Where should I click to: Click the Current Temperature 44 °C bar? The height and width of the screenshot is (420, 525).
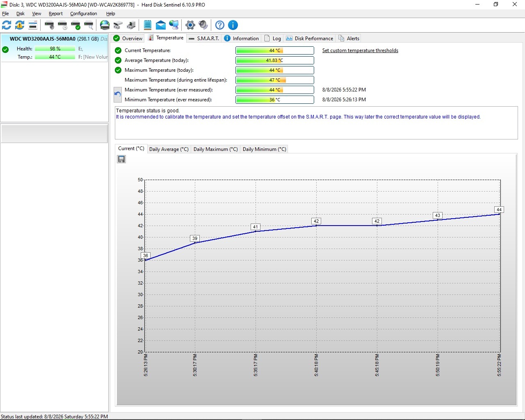pos(275,50)
